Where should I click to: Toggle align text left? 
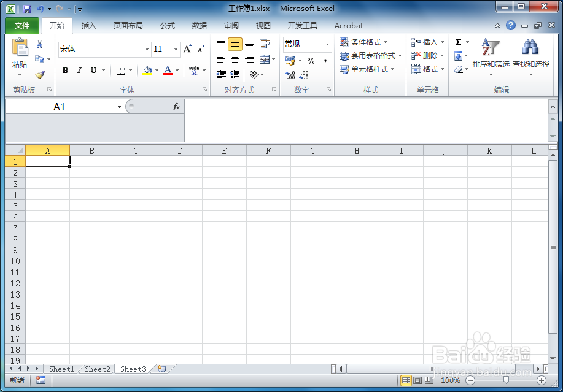(221, 59)
